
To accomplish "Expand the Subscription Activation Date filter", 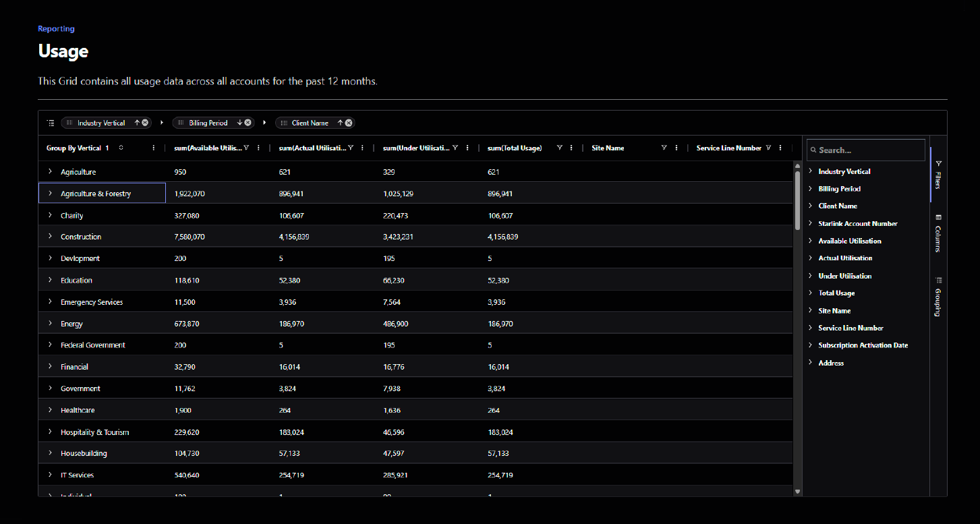I will click(811, 345).
